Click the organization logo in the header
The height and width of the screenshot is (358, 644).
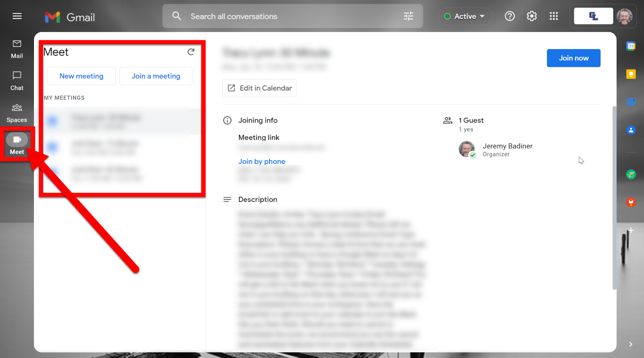pos(593,16)
